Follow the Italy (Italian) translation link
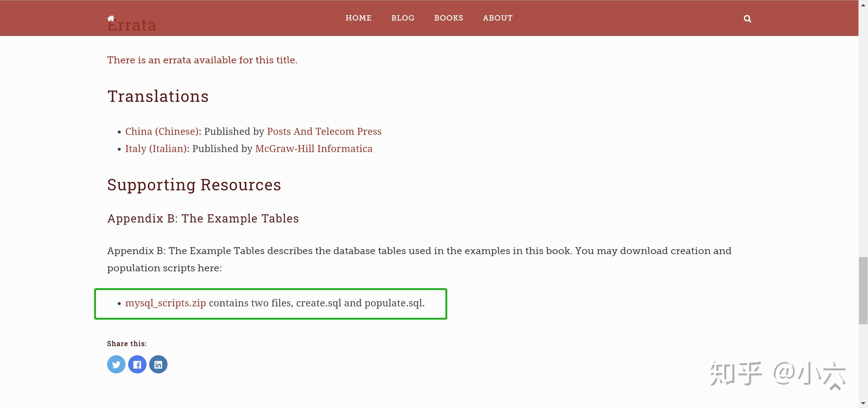 156,149
